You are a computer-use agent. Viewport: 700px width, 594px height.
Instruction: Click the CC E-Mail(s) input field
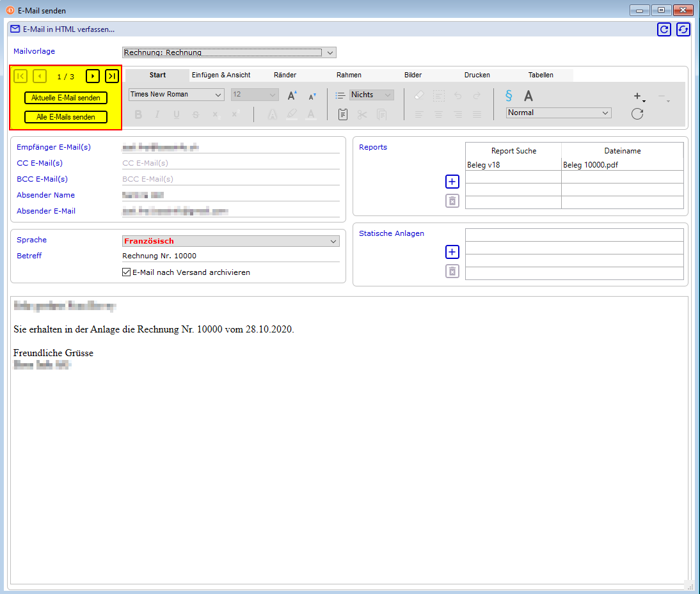tap(230, 163)
